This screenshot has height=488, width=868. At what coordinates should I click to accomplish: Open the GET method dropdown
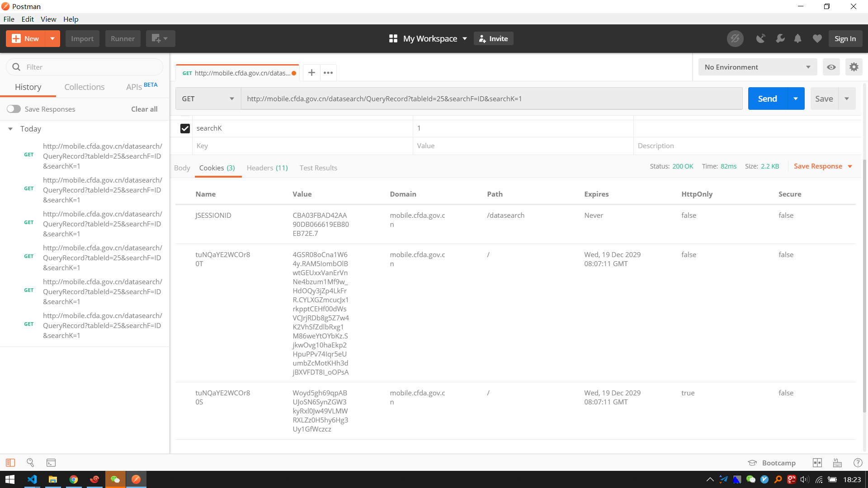(208, 99)
